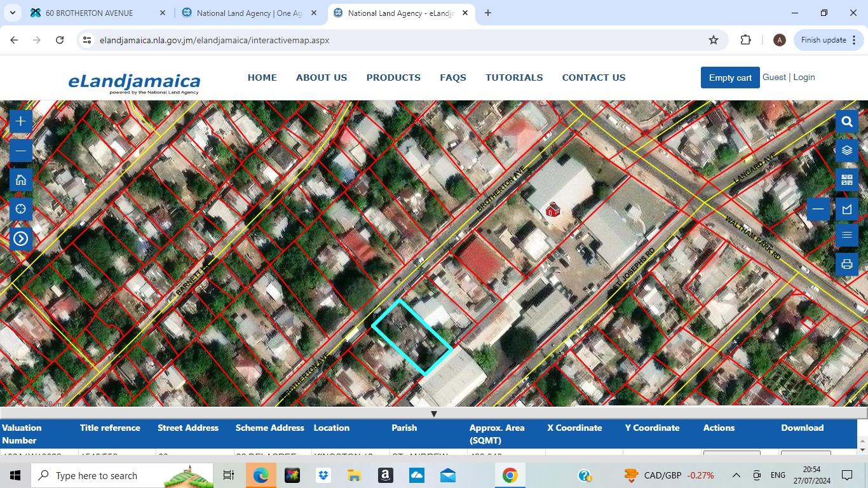
Task: Open the notifications center
Action: pyautogui.click(x=847, y=475)
